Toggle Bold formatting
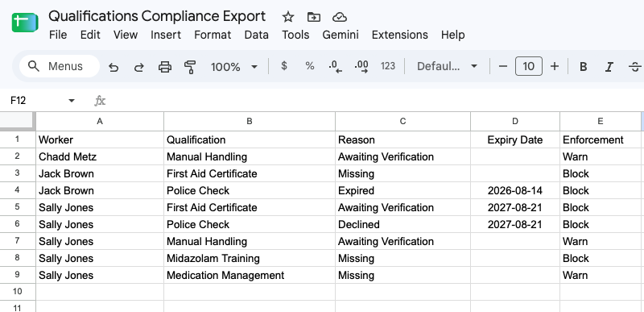This screenshot has height=312, width=644. click(x=583, y=67)
